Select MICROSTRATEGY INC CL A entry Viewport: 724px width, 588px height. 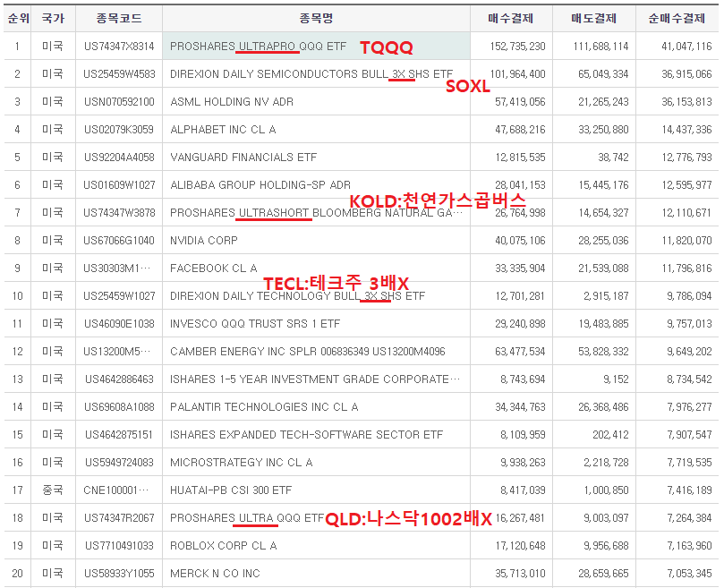pos(241,463)
